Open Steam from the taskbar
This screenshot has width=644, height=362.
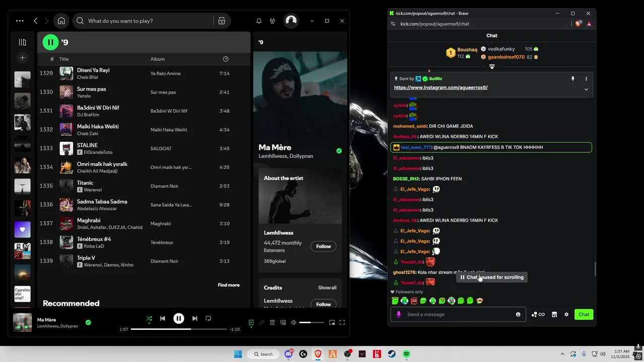391,354
